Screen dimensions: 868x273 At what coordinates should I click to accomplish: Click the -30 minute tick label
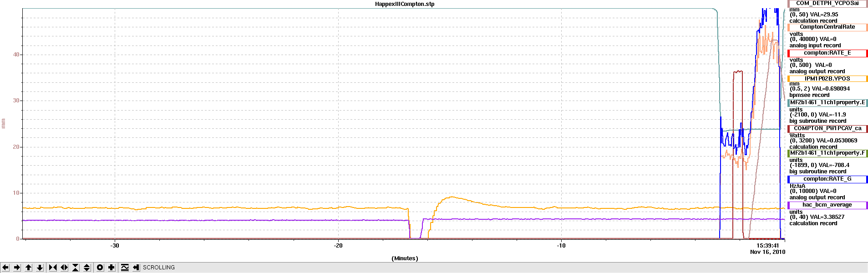click(x=115, y=246)
